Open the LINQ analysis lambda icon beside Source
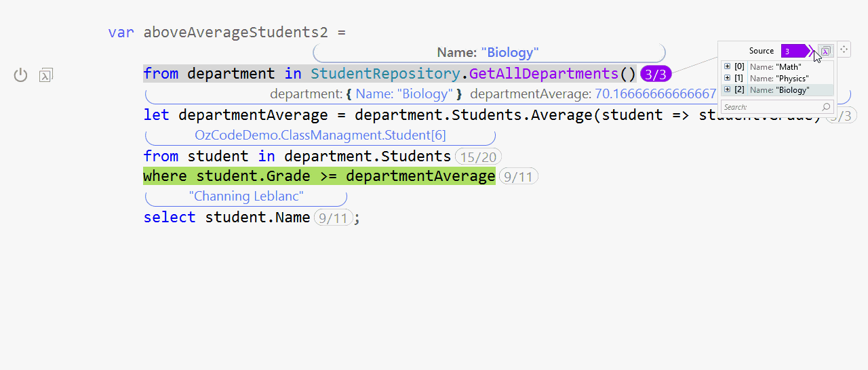Viewport: 868px width, 370px height. [825, 51]
